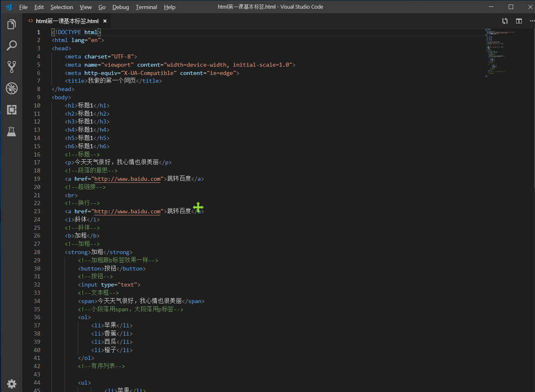Screen dimensions: 535x392
Task: Open the Search view in activity bar
Action: [12, 45]
